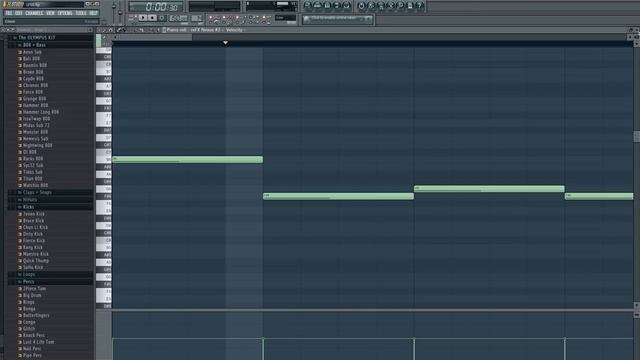The image size is (640, 360).
Task: Click the playhead marker on timeline
Action: point(225,42)
